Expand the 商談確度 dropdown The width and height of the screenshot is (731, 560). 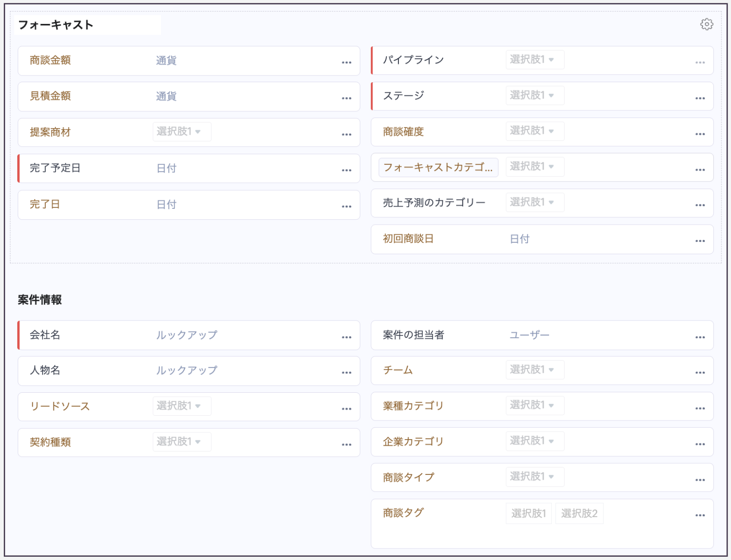pyautogui.click(x=535, y=131)
